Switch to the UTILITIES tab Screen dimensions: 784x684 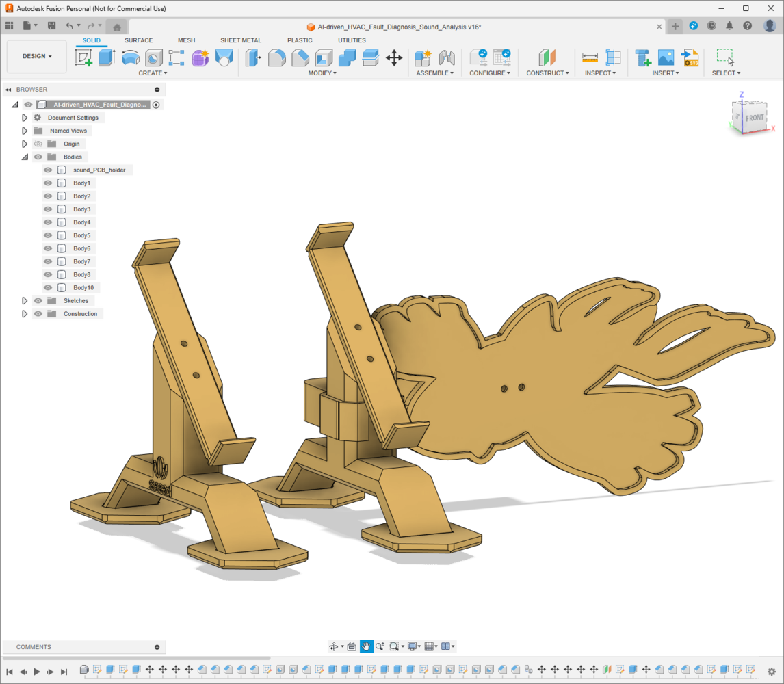[x=352, y=40]
